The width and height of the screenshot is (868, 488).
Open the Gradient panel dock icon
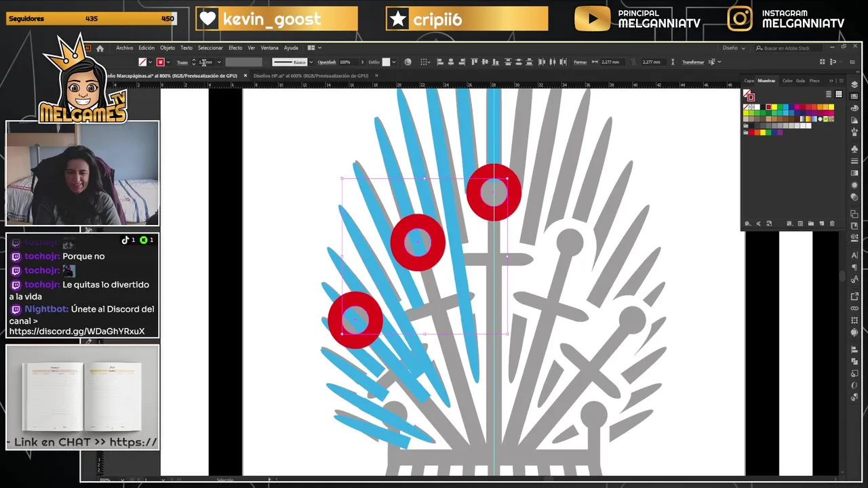(x=854, y=173)
